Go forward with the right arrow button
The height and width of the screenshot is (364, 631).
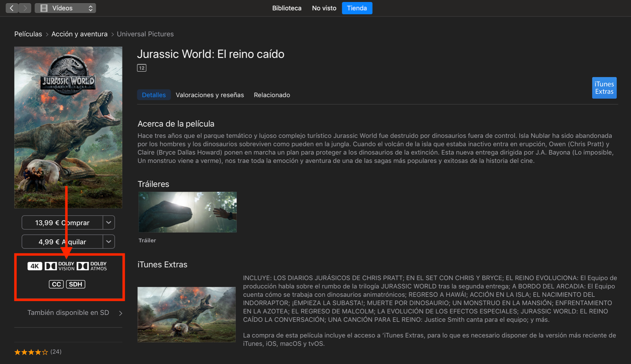[x=25, y=8]
